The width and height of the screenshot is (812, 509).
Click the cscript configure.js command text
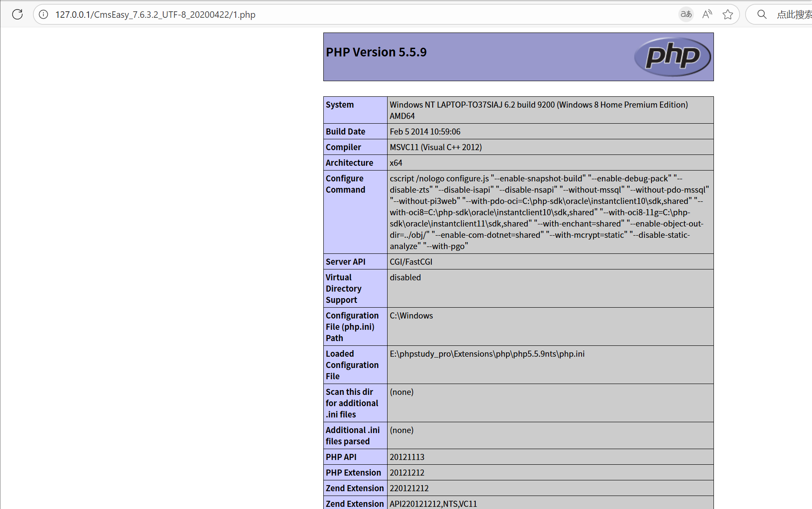549,212
